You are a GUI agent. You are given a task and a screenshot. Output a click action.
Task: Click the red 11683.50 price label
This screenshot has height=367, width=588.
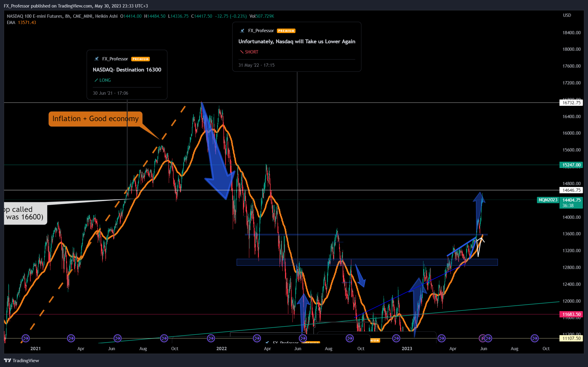[571, 314]
